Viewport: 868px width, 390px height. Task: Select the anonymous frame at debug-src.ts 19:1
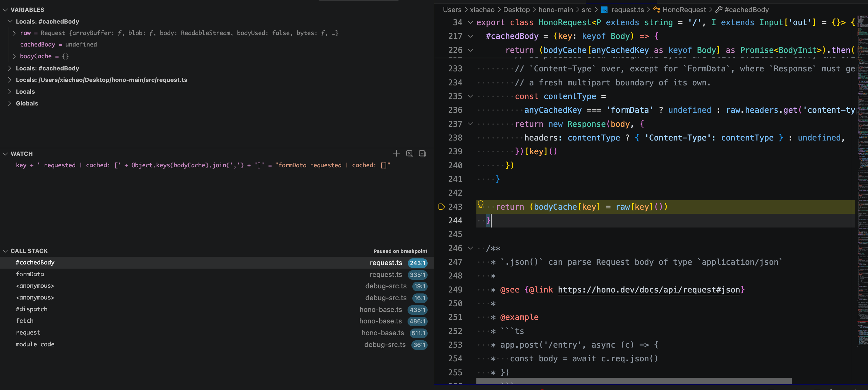(x=217, y=286)
